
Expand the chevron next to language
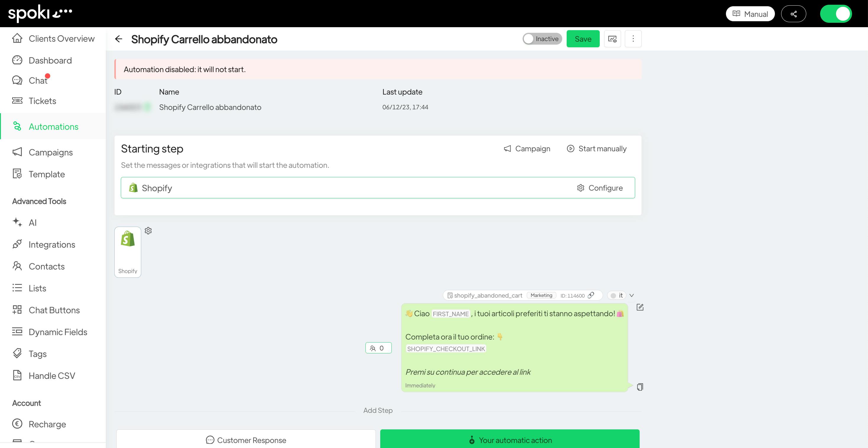(x=632, y=295)
